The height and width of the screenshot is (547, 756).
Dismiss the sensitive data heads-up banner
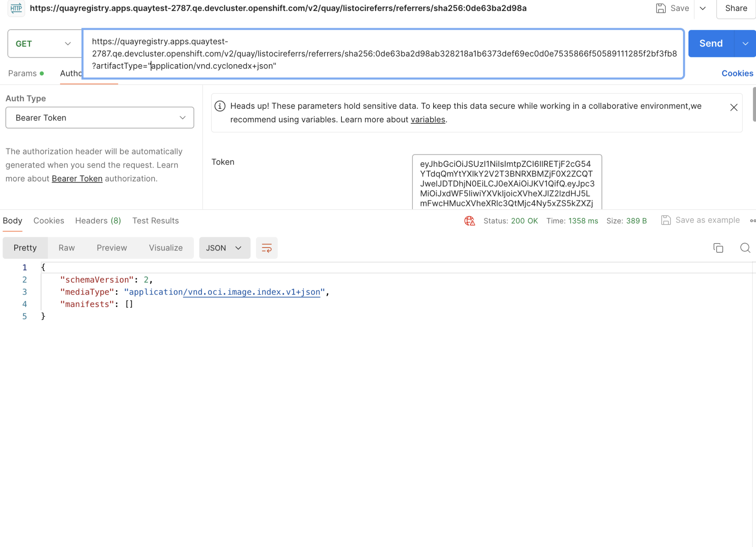point(734,107)
